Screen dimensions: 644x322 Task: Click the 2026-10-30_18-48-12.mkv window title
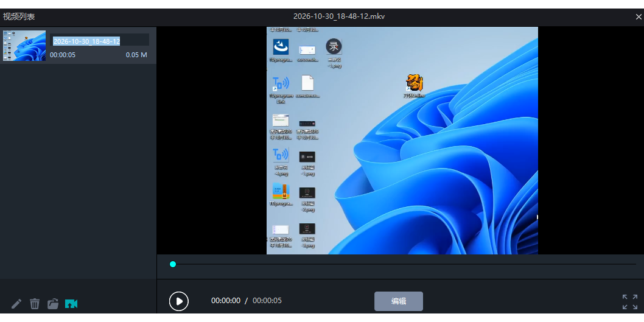point(339,16)
